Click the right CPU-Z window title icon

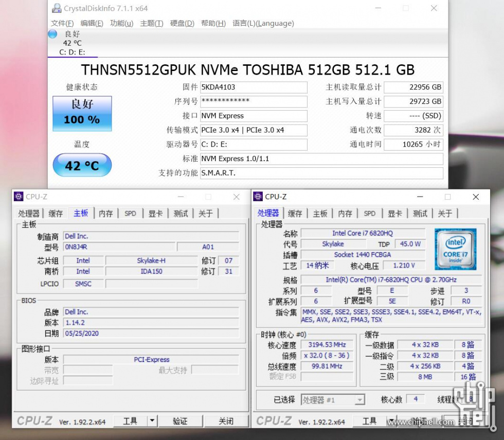tap(258, 197)
